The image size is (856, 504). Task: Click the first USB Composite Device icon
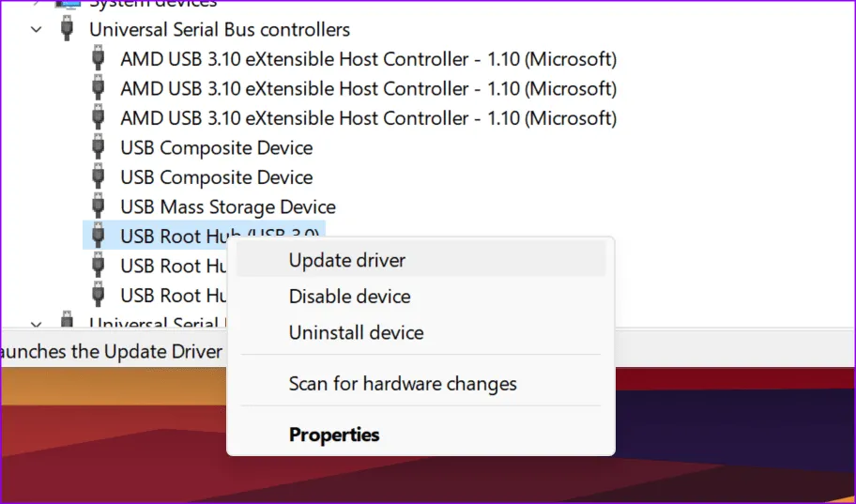pyautogui.click(x=99, y=148)
